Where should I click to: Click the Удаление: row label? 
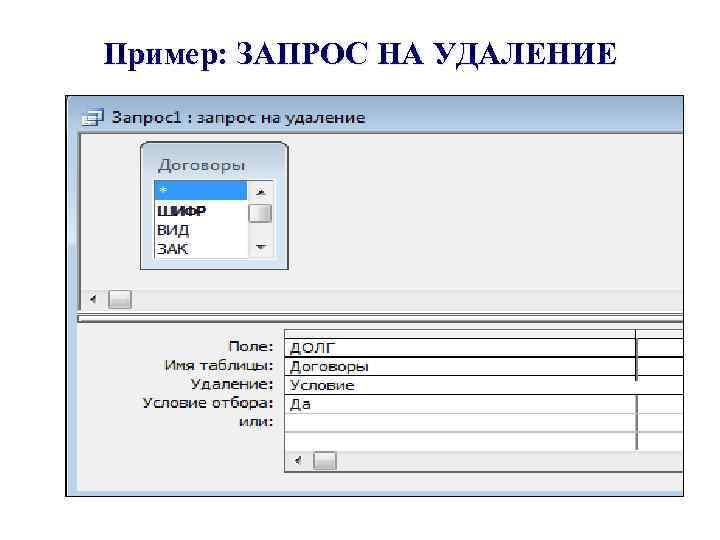(232, 384)
